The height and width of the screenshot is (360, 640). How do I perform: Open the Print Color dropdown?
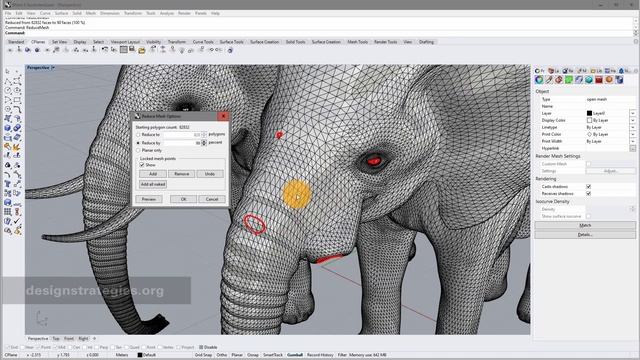[x=633, y=134]
